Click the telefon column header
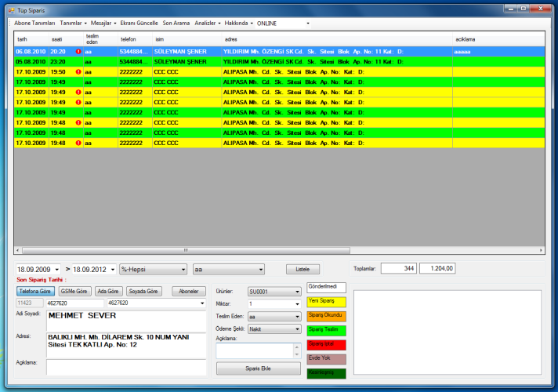This screenshot has width=558, height=392. pos(136,39)
